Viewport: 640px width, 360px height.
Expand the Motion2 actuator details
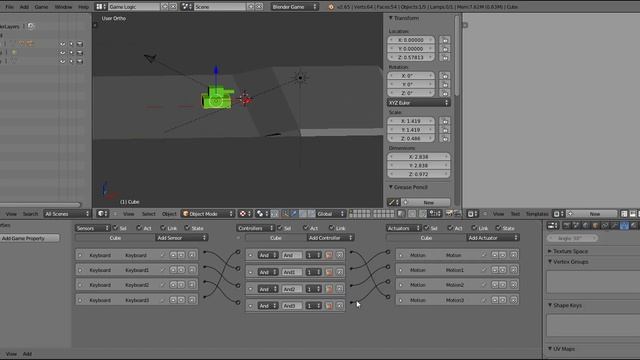pos(401,285)
